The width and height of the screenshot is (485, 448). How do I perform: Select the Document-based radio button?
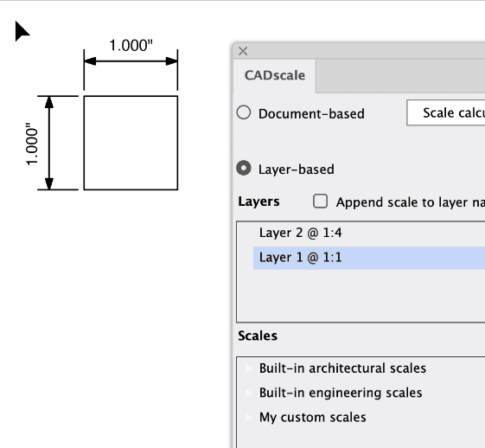coord(244,112)
